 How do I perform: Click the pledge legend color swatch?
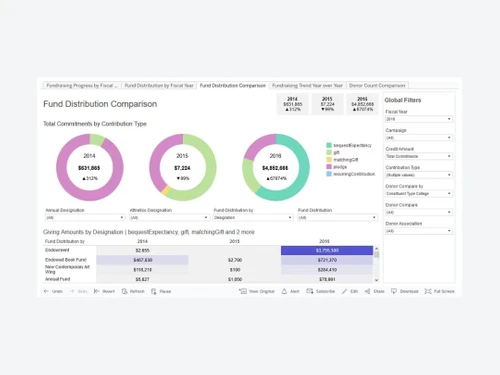329,167
